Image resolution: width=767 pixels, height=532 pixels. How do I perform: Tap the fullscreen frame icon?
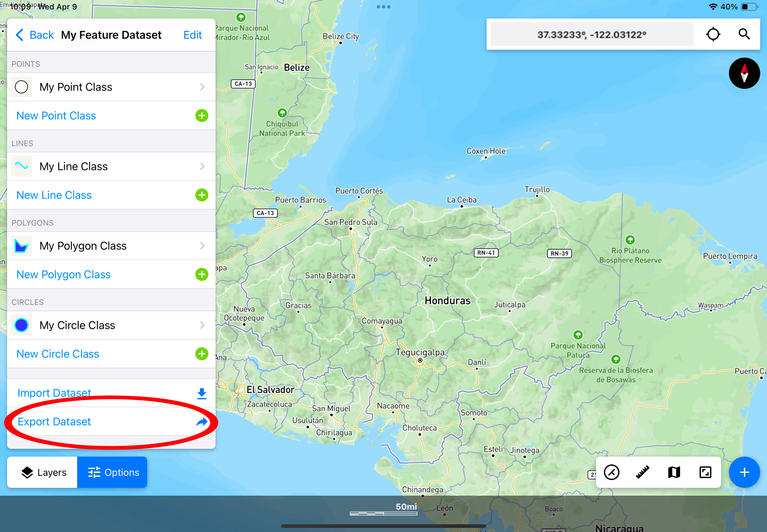[705, 472]
